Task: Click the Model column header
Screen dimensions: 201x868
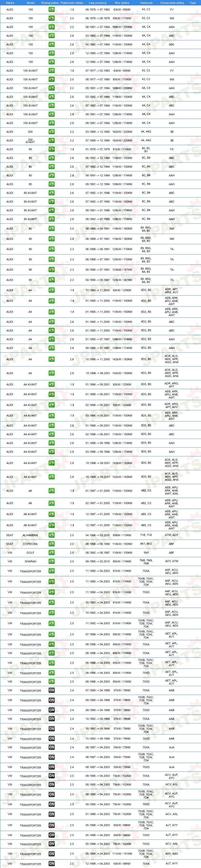Action: click(31, 3)
